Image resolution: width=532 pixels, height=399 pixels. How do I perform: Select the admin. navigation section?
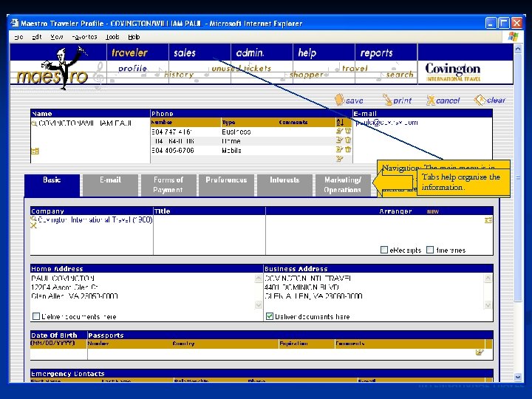click(x=250, y=52)
